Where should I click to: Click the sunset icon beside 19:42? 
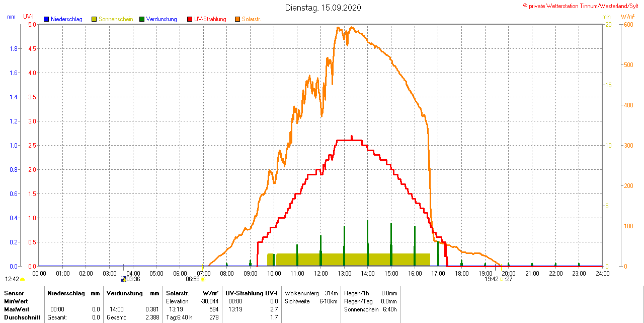point(502,279)
